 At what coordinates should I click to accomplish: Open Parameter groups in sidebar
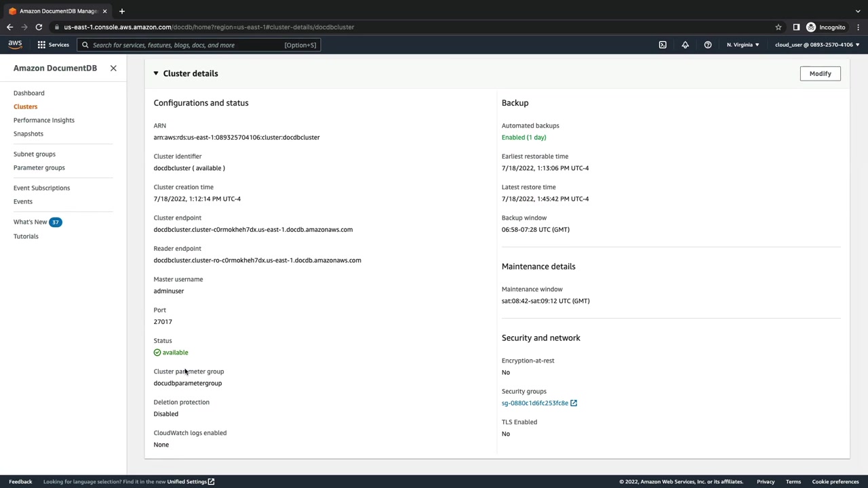39,167
